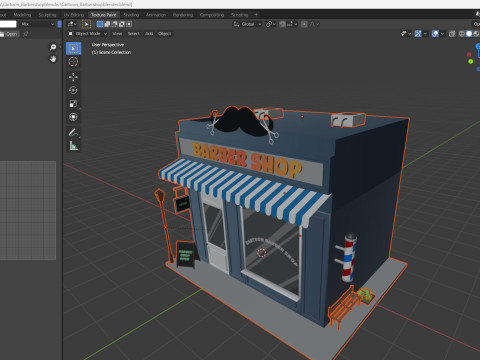Switch to the Compositing workspace tab
Image resolution: width=480 pixels, height=360 pixels.
pyautogui.click(x=212, y=15)
